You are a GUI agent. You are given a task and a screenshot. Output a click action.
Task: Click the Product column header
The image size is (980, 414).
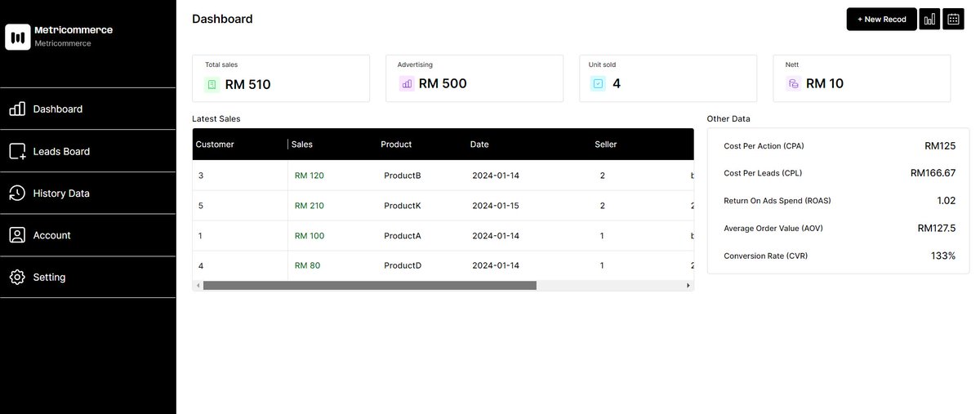[x=396, y=145]
